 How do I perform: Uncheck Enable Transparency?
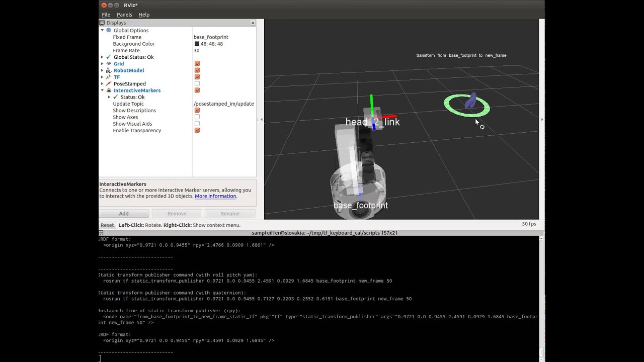pyautogui.click(x=197, y=131)
